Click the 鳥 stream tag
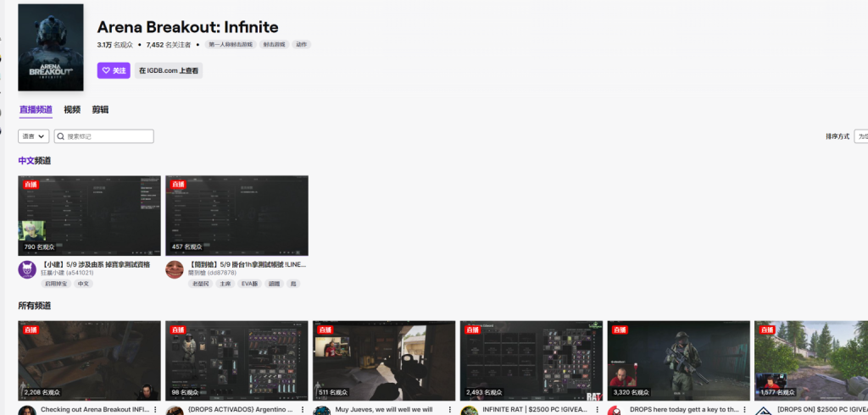This screenshot has width=868, height=415. click(293, 284)
